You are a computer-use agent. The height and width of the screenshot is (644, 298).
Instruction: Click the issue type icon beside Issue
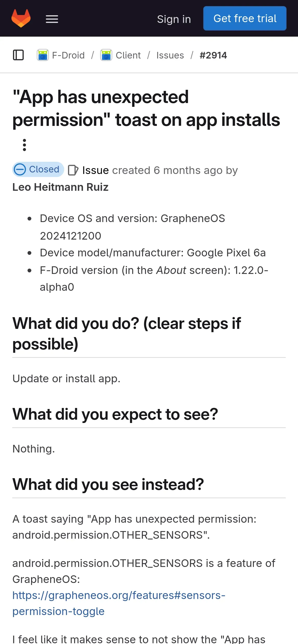coord(73,170)
